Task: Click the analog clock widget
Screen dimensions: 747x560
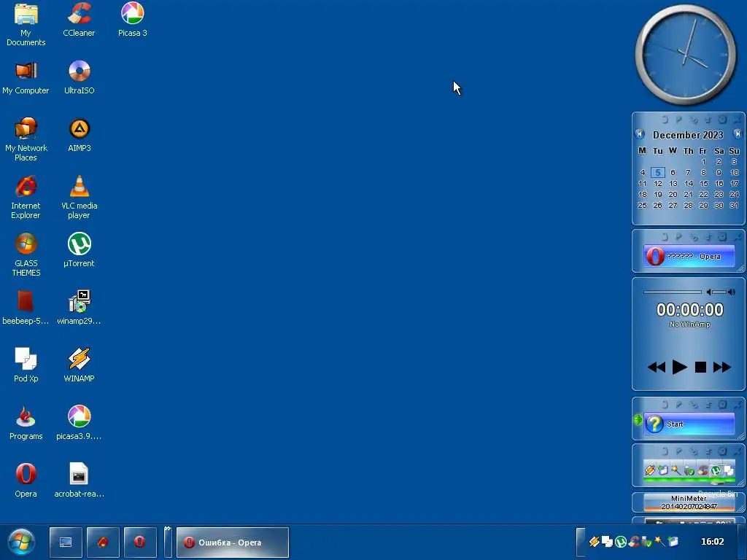Action: 686,55
